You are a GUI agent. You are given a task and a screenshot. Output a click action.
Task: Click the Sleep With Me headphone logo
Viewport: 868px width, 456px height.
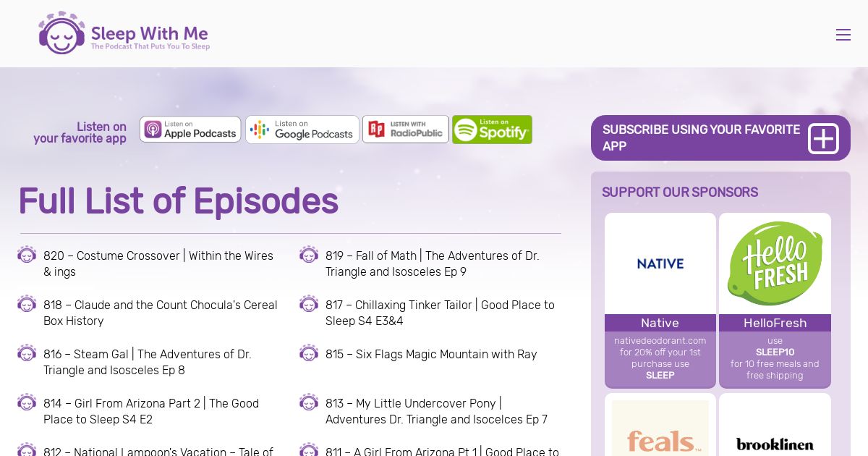coord(62,33)
